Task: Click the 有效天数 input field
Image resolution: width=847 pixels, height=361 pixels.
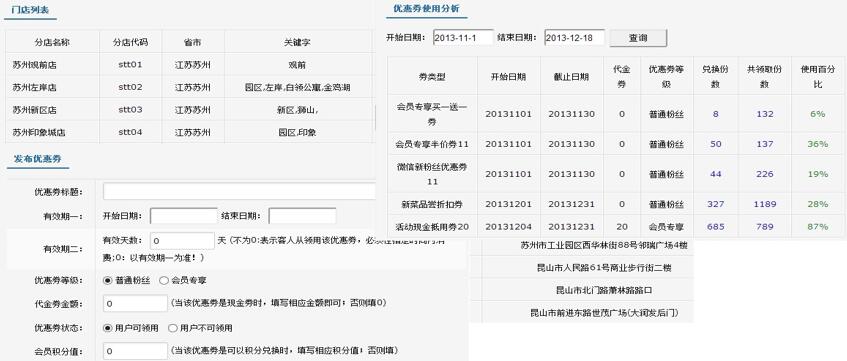Action: coord(182,240)
